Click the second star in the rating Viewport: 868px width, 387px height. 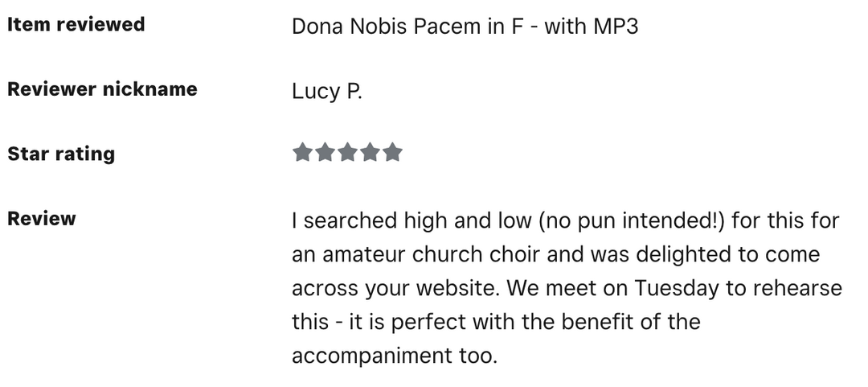(x=325, y=152)
